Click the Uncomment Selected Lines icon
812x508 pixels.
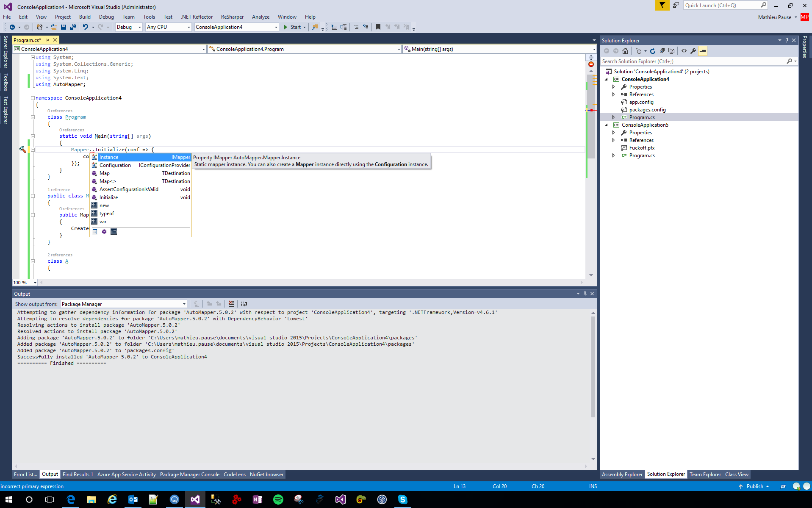pos(366,27)
